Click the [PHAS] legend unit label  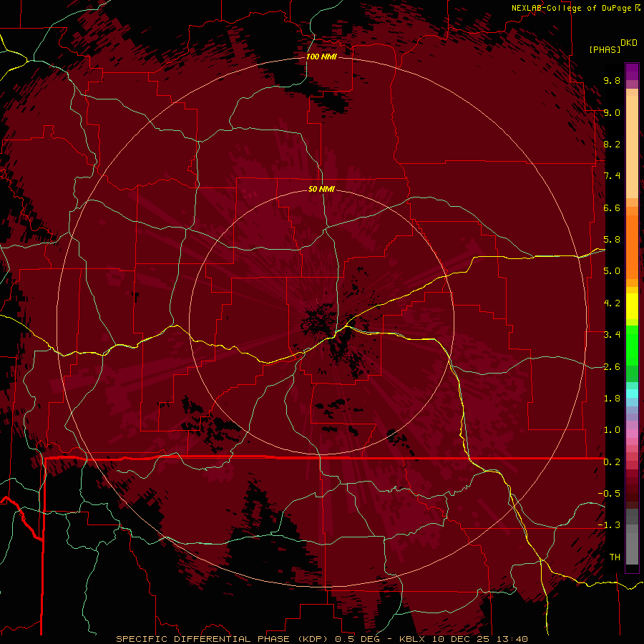pyautogui.click(x=605, y=50)
